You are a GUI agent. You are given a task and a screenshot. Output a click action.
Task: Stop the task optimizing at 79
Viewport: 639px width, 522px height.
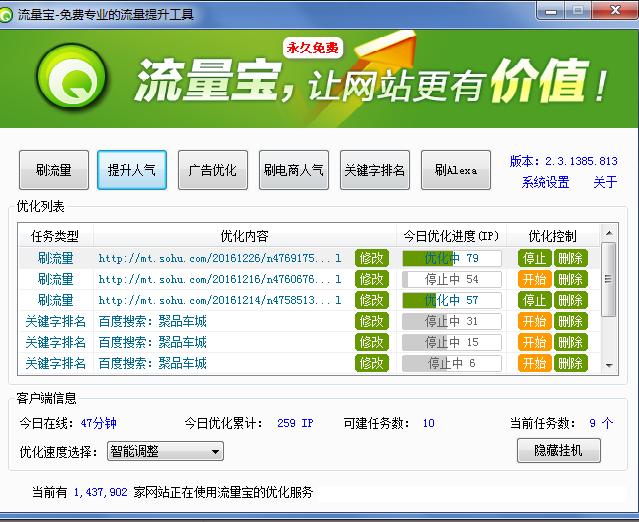pyautogui.click(x=535, y=258)
